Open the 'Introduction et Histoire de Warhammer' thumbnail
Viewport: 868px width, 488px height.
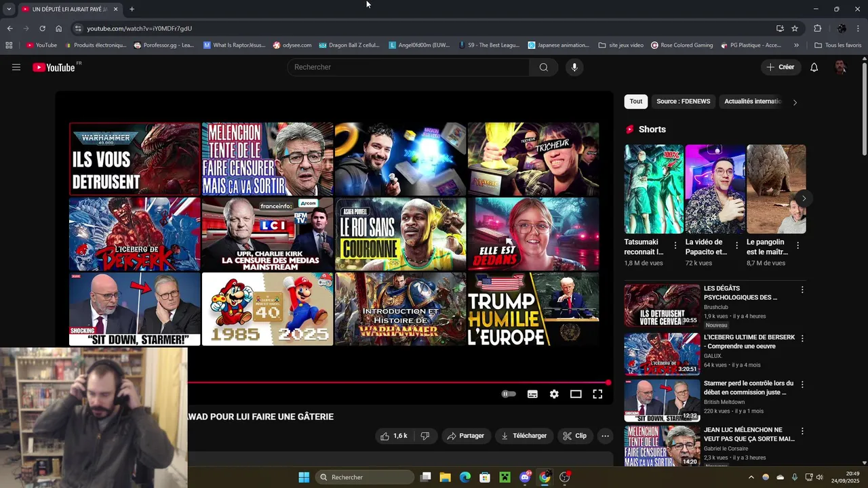pos(400,309)
